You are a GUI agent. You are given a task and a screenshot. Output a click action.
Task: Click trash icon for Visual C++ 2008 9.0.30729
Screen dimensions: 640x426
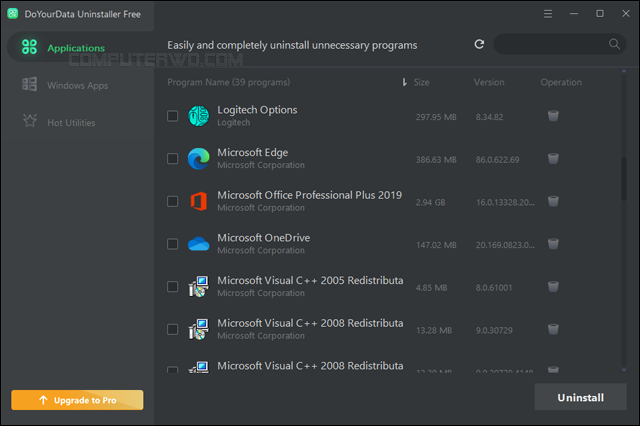[x=553, y=329]
